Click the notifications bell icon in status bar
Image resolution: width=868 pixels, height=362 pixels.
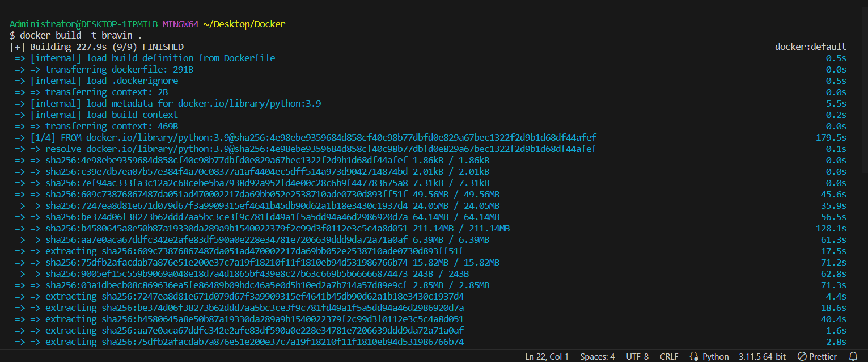coord(853,356)
